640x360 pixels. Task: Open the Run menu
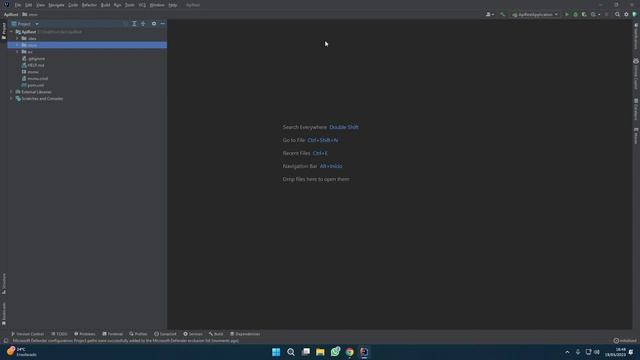coord(118,5)
